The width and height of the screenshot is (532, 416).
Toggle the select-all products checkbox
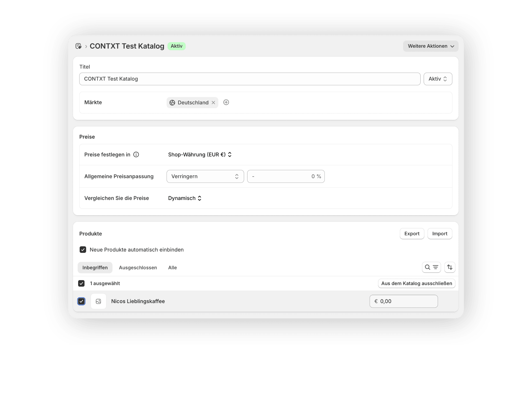(x=81, y=283)
